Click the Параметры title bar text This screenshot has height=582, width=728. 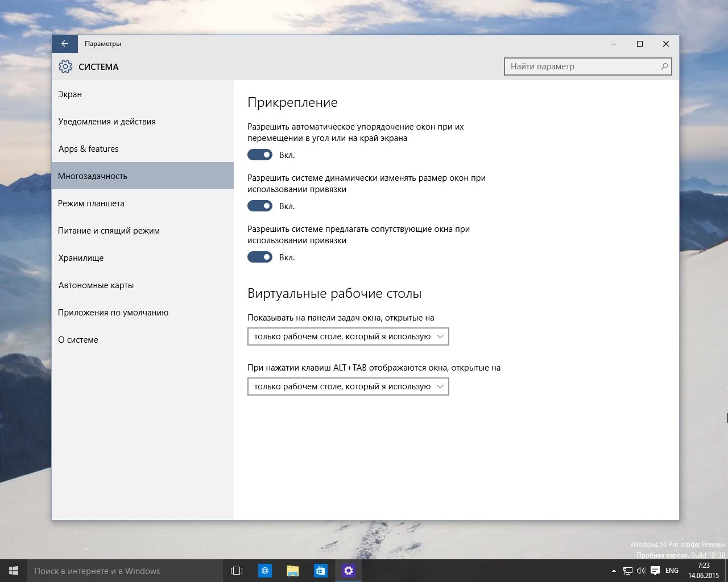(x=103, y=44)
